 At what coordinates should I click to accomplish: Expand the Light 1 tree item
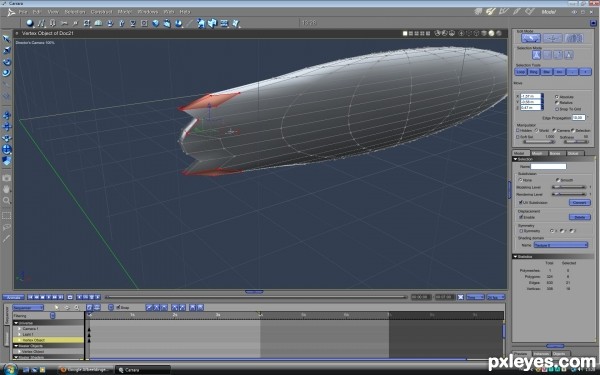click(20, 334)
